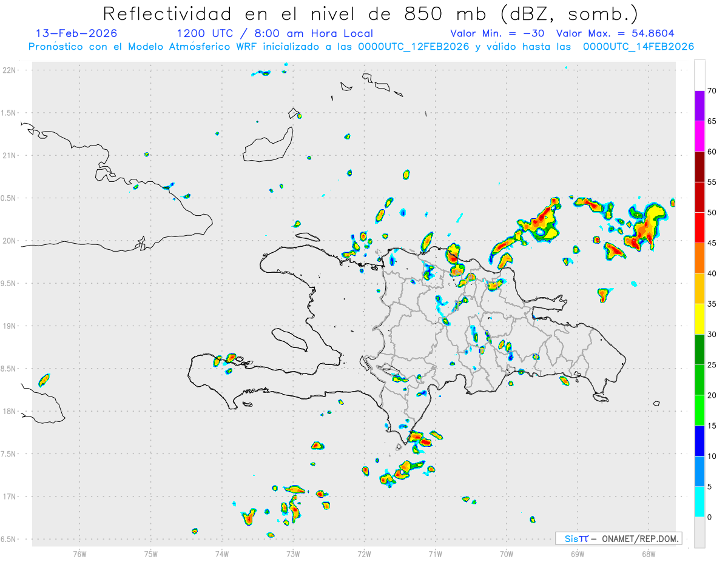Click the '73W' longitude label
Viewport: 728px width, 562px height.
(293, 554)
